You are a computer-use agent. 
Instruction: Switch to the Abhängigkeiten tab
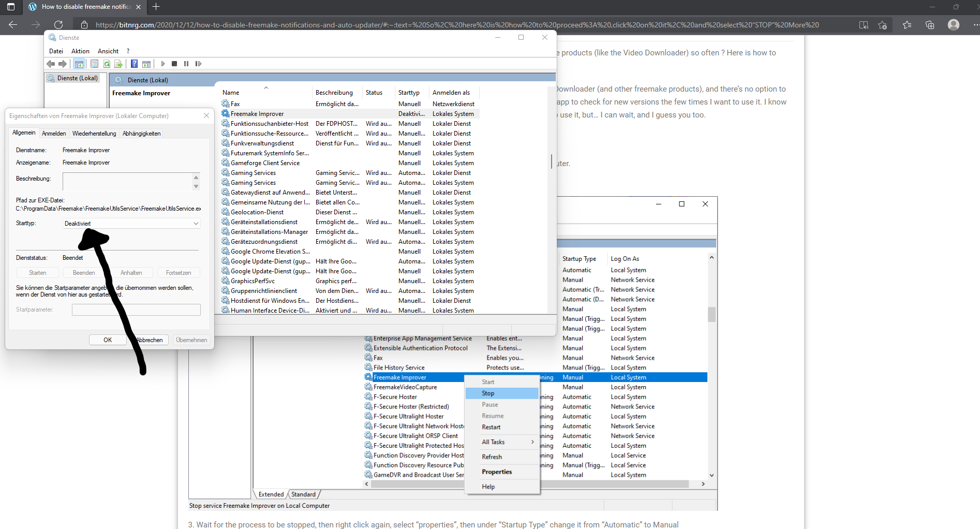(141, 134)
